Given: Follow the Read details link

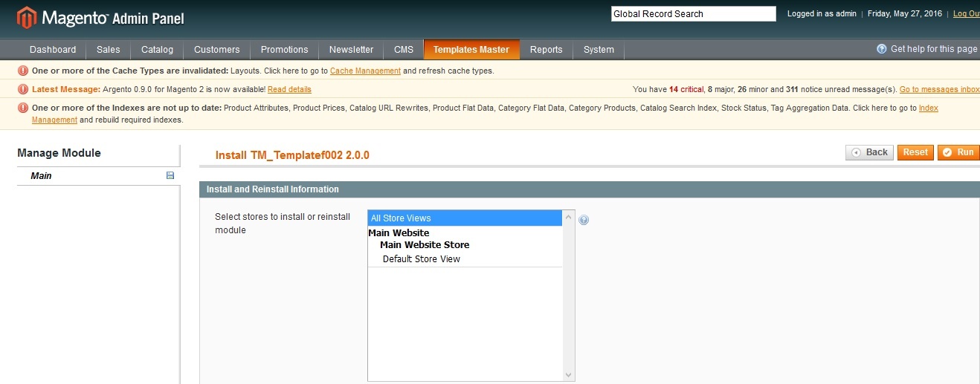Looking at the screenshot, I should click(289, 90).
